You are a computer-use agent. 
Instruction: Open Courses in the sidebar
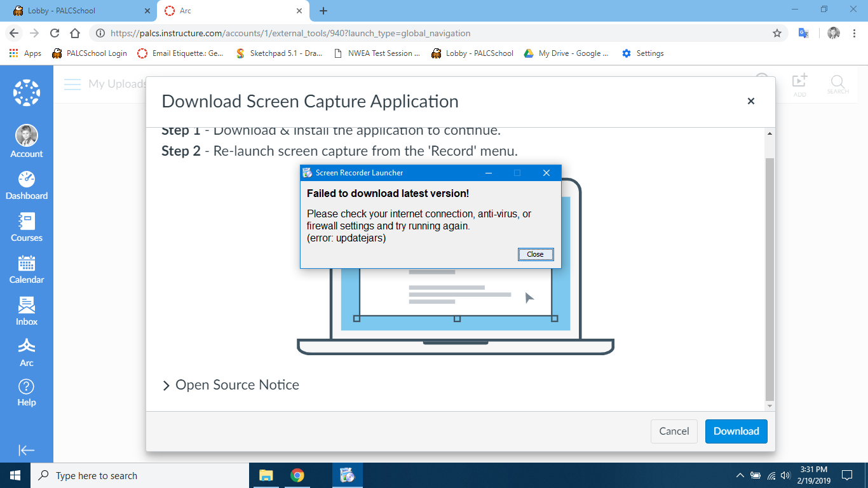click(x=27, y=227)
